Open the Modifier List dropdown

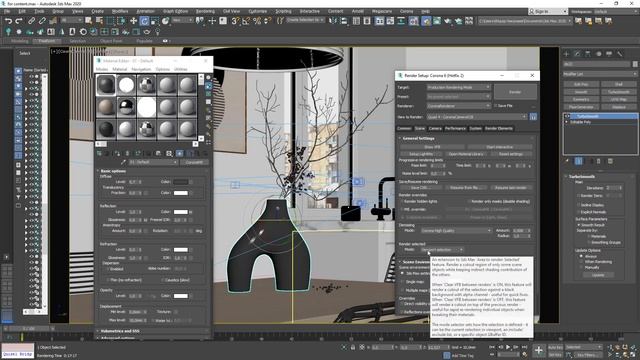pyautogui.click(x=600, y=74)
